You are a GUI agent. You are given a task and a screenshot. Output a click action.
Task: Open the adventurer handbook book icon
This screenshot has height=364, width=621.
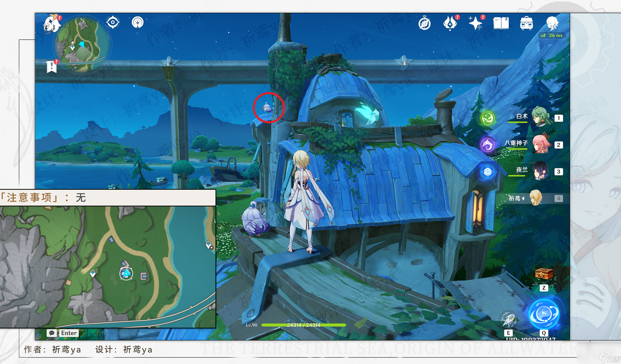pyautogui.click(x=501, y=23)
